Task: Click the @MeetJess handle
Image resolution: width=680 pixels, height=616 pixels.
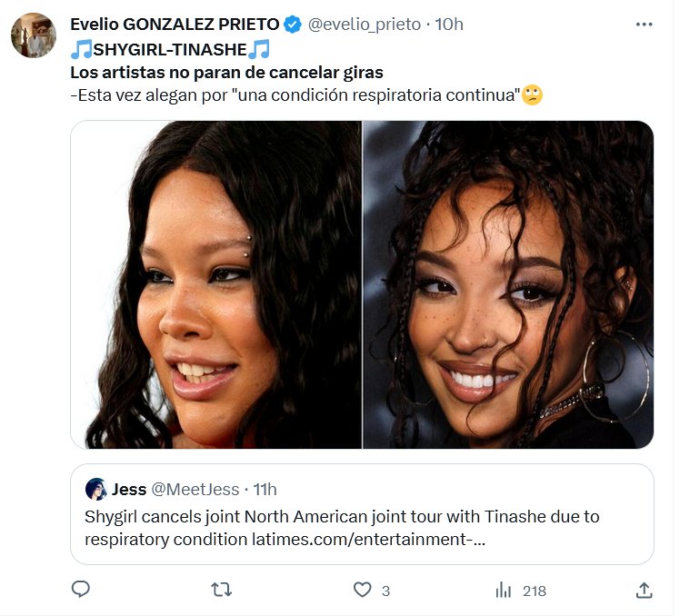Action: coord(195,490)
